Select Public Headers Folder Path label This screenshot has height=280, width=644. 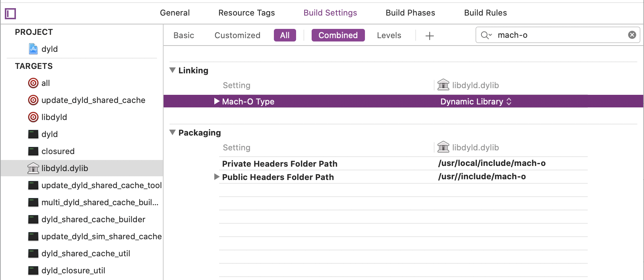(x=278, y=177)
